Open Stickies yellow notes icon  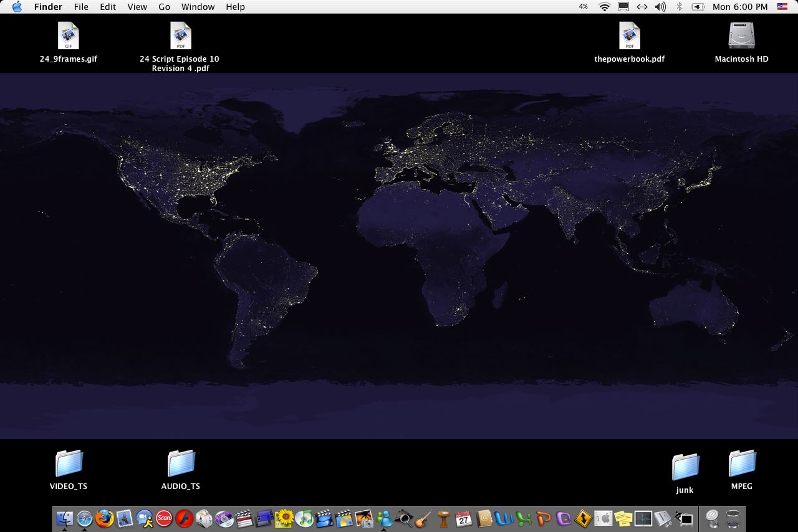click(x=623, y=518)
